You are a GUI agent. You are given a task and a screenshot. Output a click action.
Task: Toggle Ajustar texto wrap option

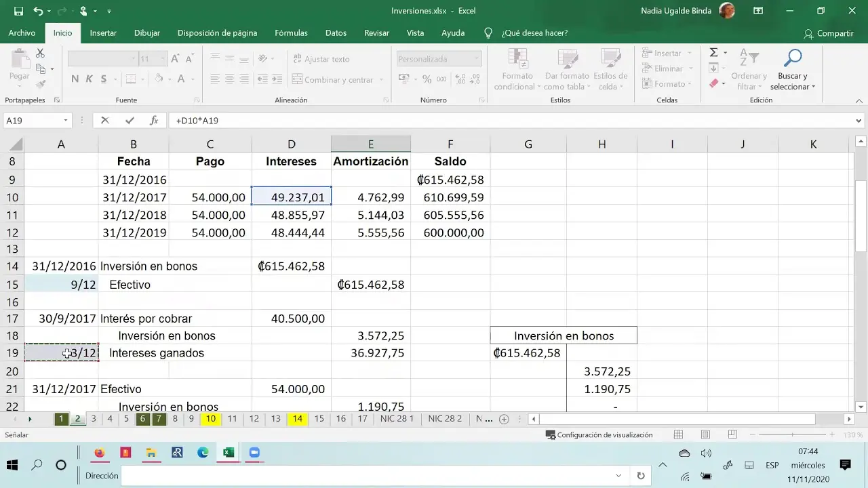(x=321, y=59)
